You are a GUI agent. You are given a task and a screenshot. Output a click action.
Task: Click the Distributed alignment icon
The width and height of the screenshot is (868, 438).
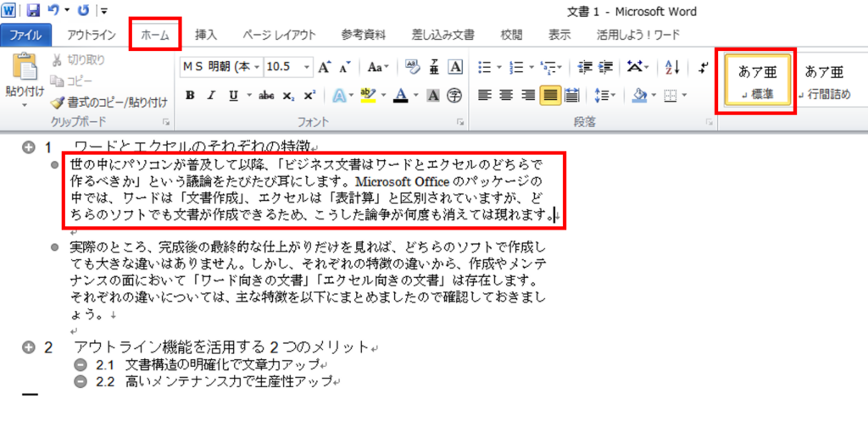(x=570, y=95)
